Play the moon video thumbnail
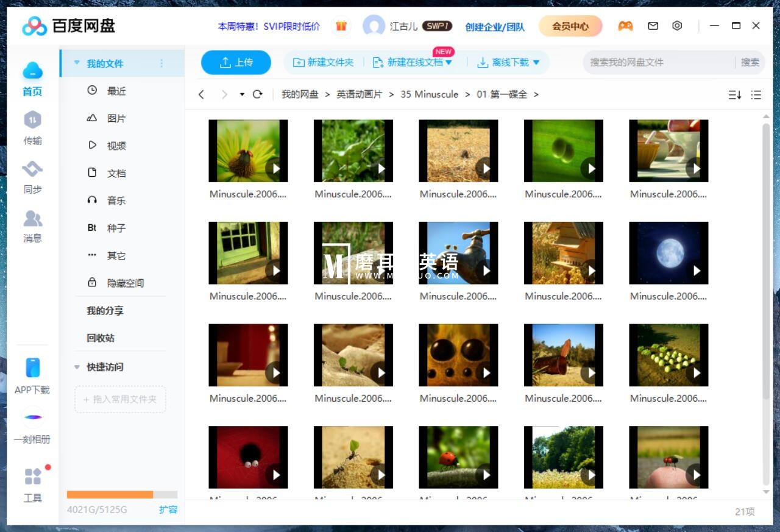The width and height of the screenshot is (780, 532). [x=668, y=253]
